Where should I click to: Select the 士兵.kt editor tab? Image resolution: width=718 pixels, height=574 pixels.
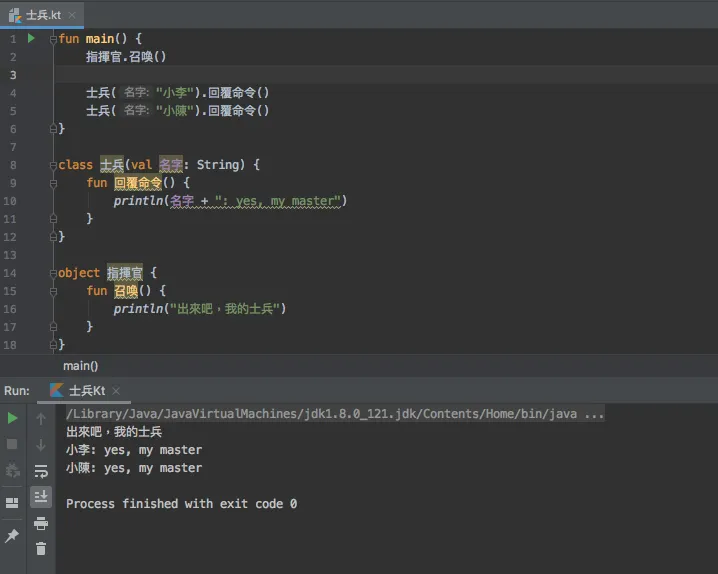[x=43, y=15]
